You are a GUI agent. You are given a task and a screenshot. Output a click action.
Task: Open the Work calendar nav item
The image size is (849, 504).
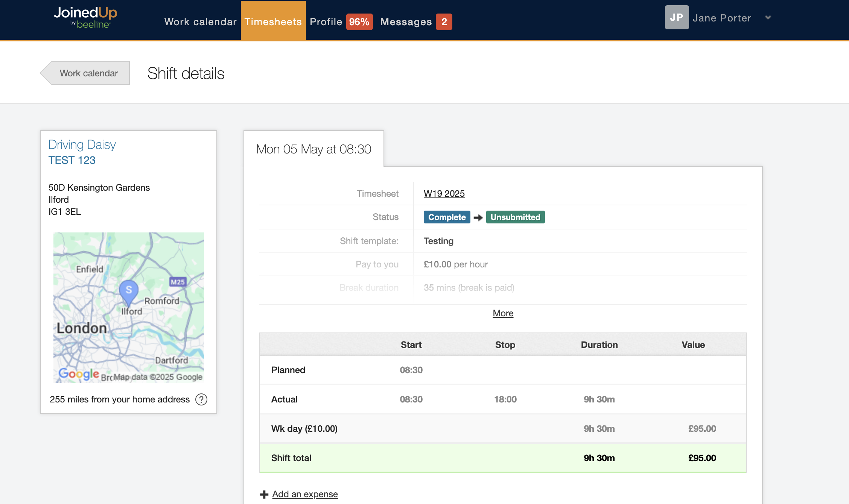(x=200, y=22)
